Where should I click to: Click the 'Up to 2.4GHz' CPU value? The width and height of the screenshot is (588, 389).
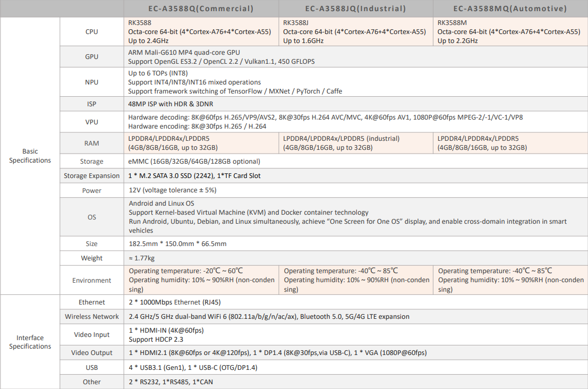[x=148, y=41]
